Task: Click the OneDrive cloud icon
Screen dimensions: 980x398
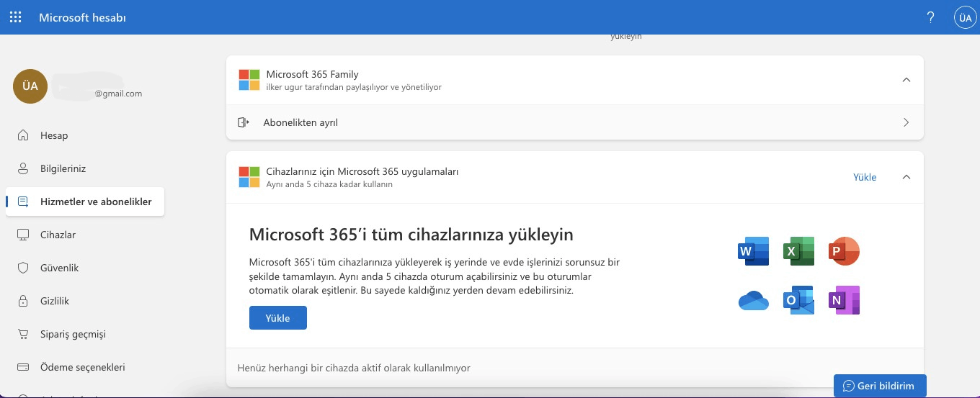Action: [x=754, y=301]
